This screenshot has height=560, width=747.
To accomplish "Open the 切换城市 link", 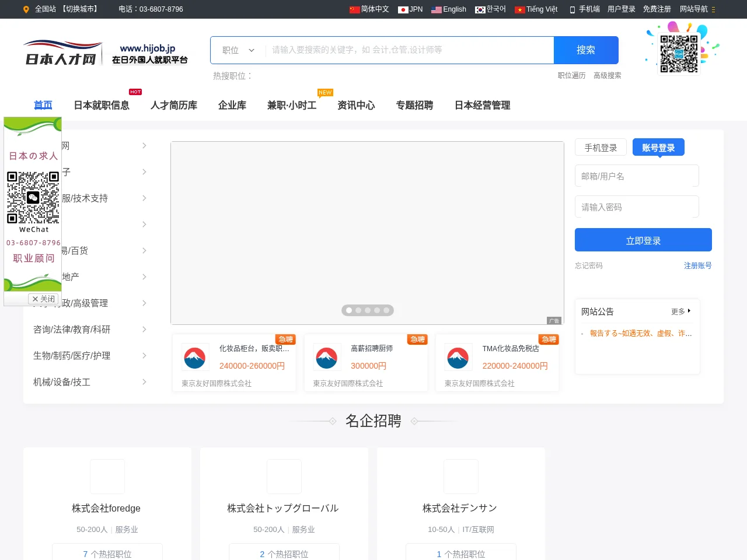I will click(x=80, y=9).
